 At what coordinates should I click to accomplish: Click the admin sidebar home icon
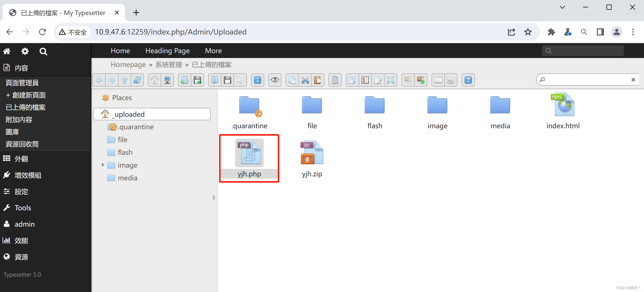pyautogui.click(x=7, y=51)
